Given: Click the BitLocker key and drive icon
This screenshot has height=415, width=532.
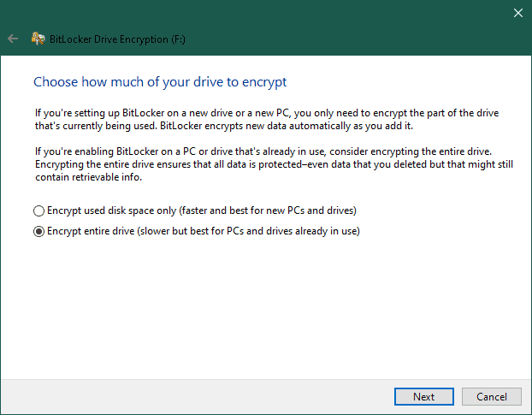Looking at the screenshot, I should tap(38, 39).
